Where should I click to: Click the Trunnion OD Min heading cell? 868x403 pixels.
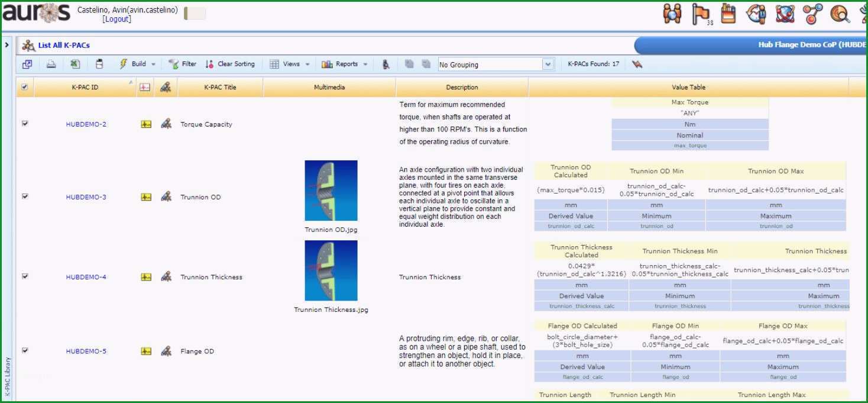click(x=656, y=171)
